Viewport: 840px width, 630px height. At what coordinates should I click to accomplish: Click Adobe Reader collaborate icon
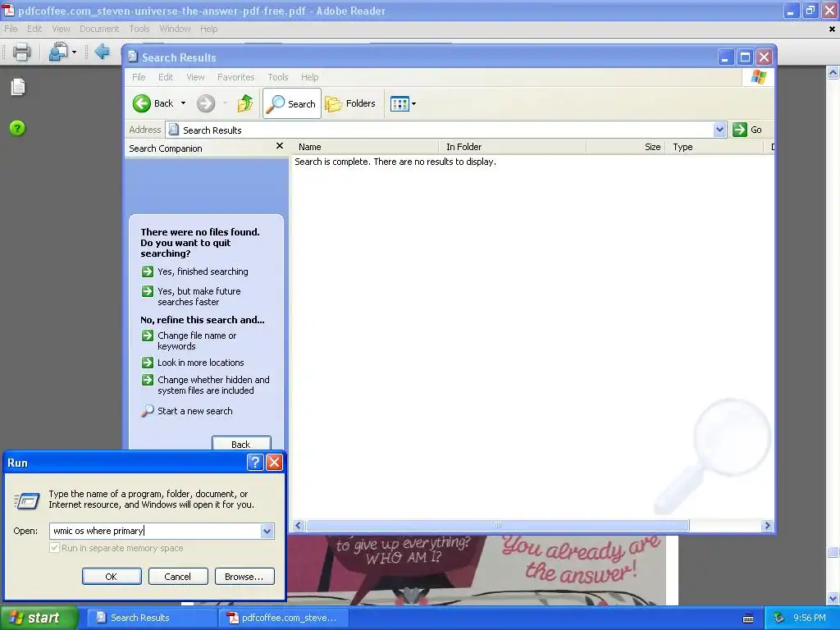pos(58,52)
